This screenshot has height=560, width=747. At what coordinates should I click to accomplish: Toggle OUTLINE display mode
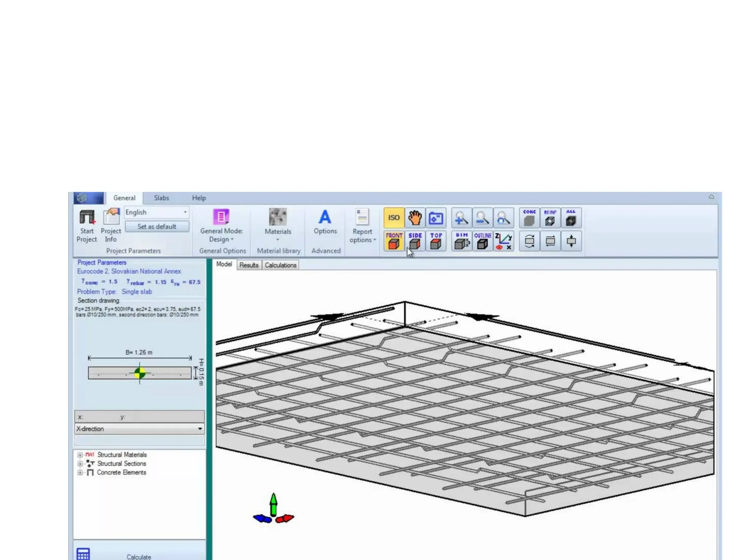pos(483,241)
